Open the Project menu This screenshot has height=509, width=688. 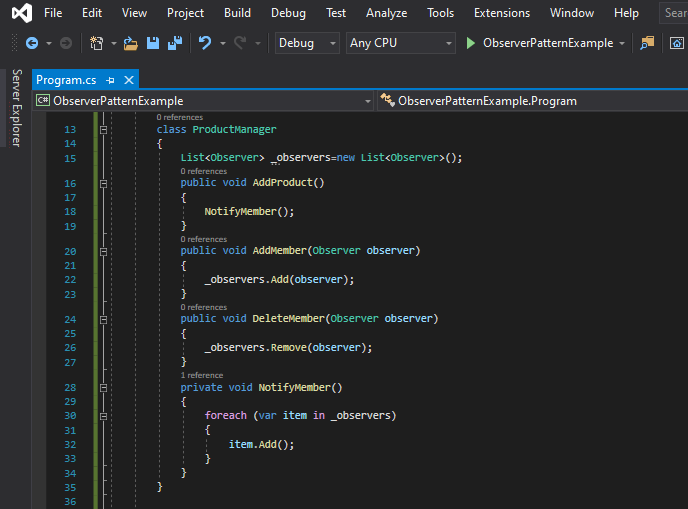(x=185, y=13)
